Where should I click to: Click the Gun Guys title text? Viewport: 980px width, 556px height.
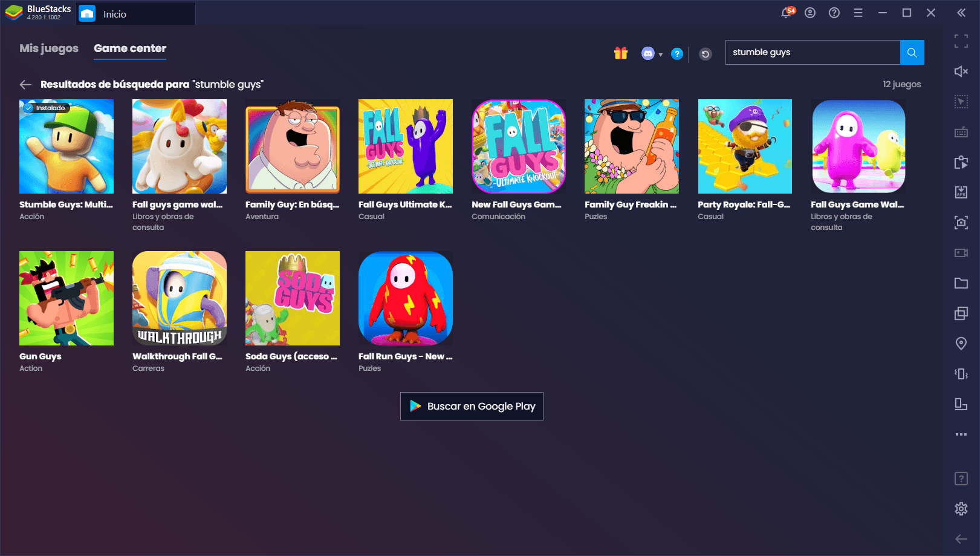click(41, 356)
